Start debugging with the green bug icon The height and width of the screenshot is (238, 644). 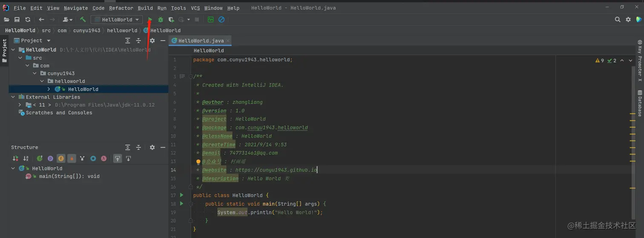[161, 20]
